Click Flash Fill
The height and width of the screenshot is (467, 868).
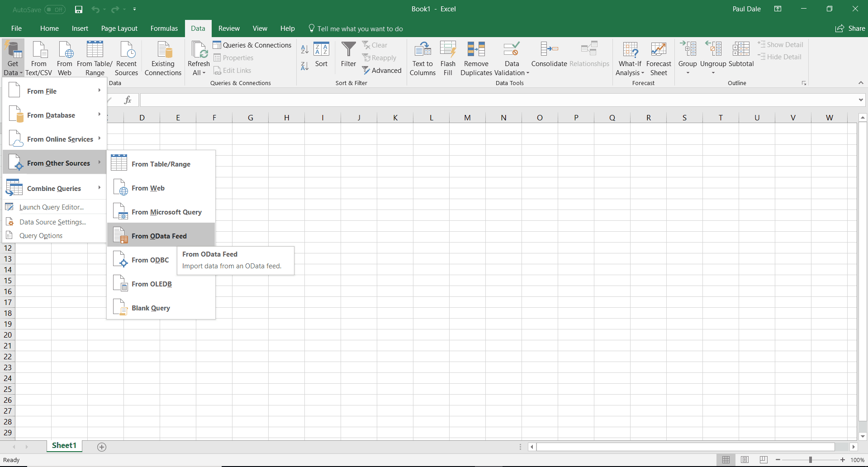pos(448,58)
